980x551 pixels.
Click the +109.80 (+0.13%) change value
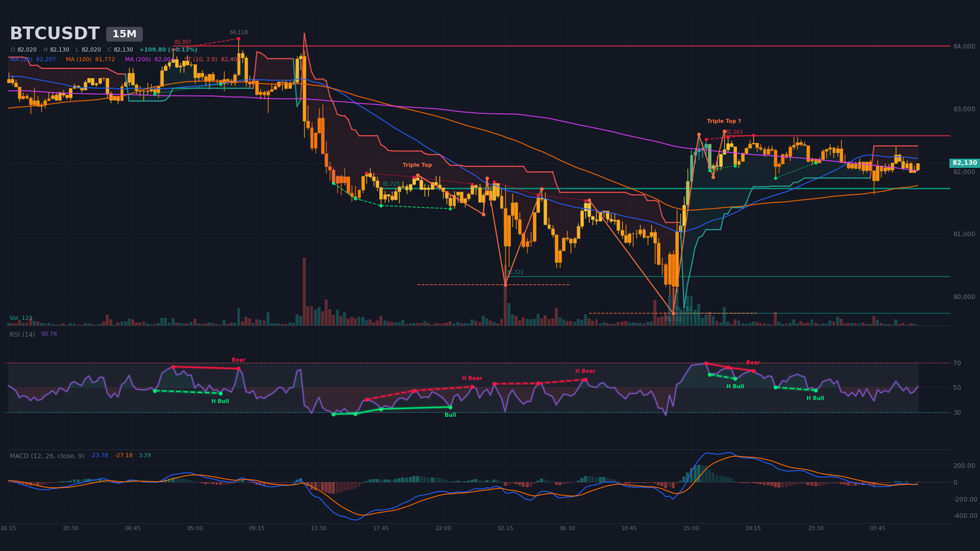(168, 50)
